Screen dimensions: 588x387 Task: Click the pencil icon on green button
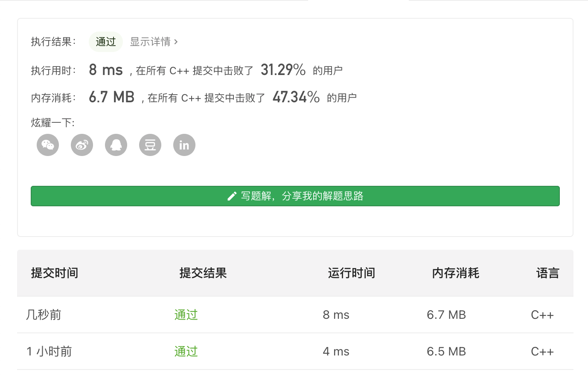232,196
